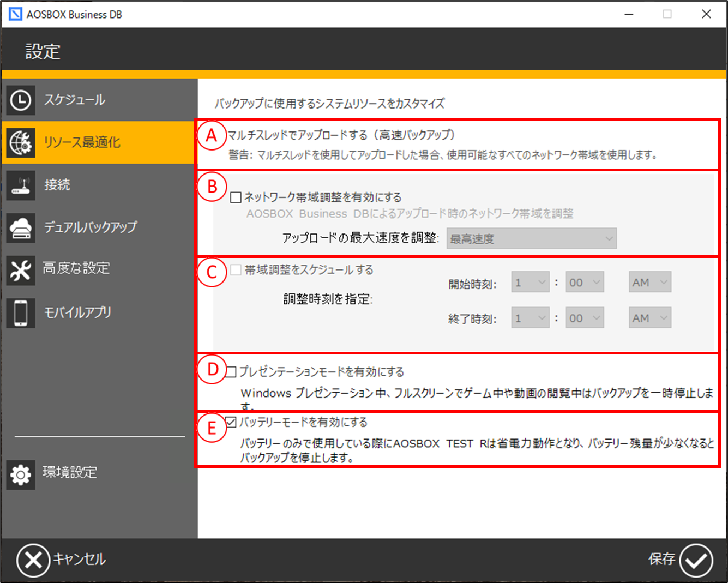This screenshot has width=728, height=583.
Task: Open the 終了時刻 AM/PM dropdown
Action: click(x=650, y=318)
